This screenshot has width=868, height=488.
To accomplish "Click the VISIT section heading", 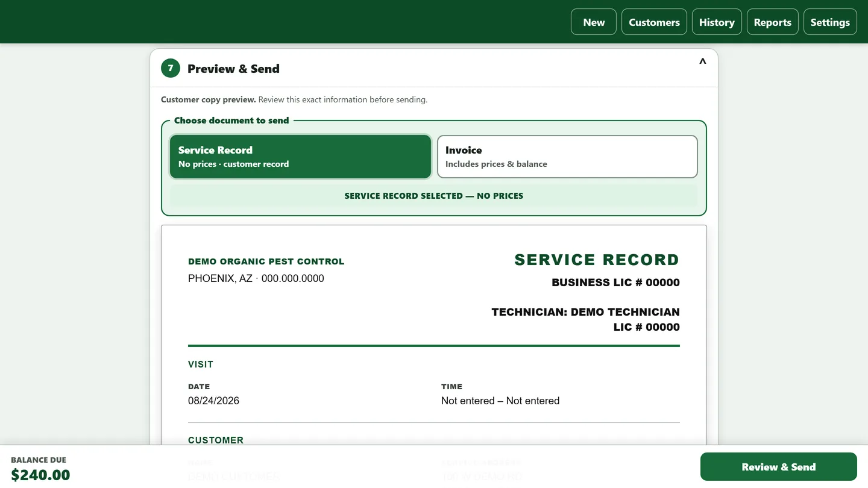I will pos(201,364).
